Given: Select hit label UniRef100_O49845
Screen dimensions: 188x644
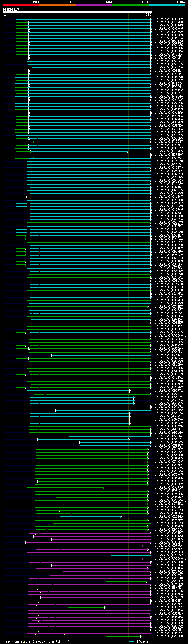Looking at the screenshot, I should tap(169, 381).
